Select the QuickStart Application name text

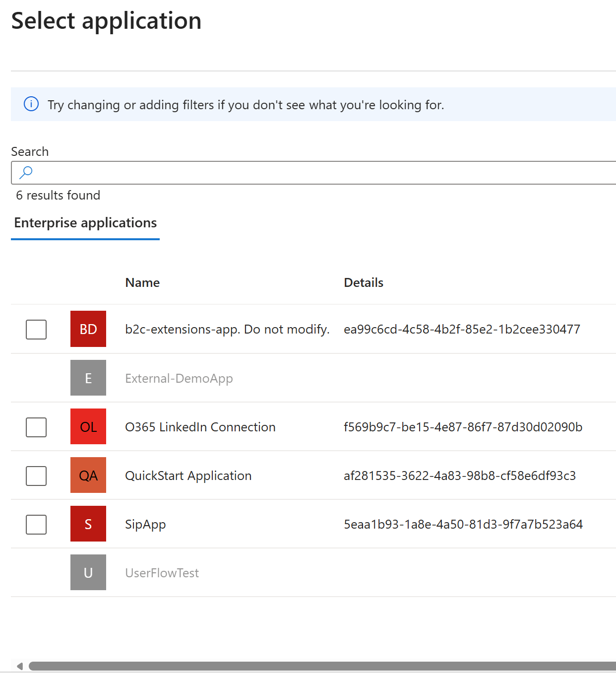tap(188, 476)
